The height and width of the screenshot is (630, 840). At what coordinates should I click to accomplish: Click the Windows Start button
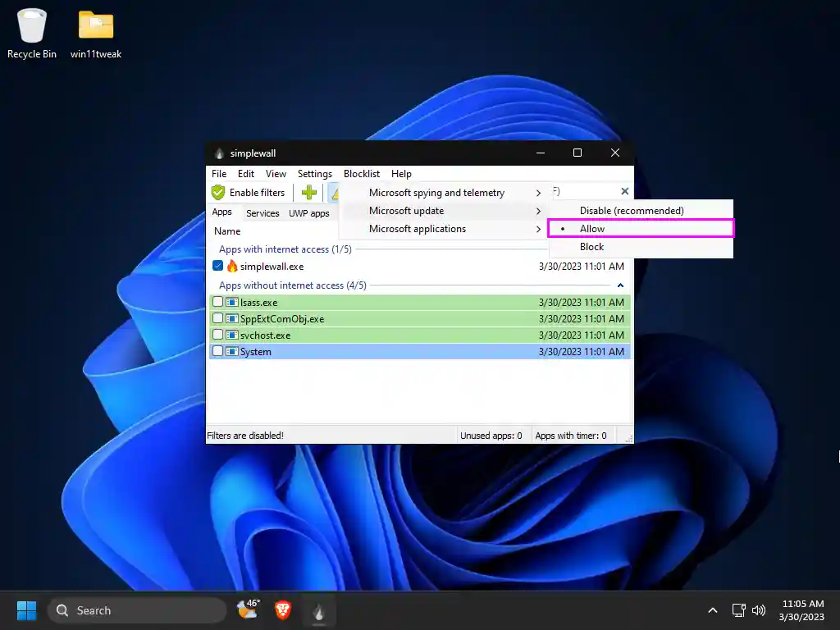(27, 610)
